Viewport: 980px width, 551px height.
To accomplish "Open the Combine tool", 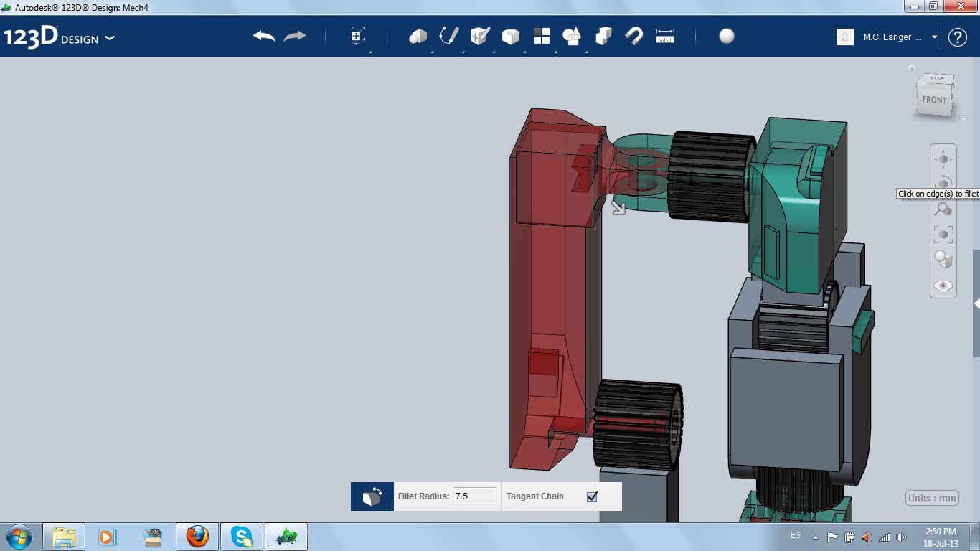I will [603, 37].
